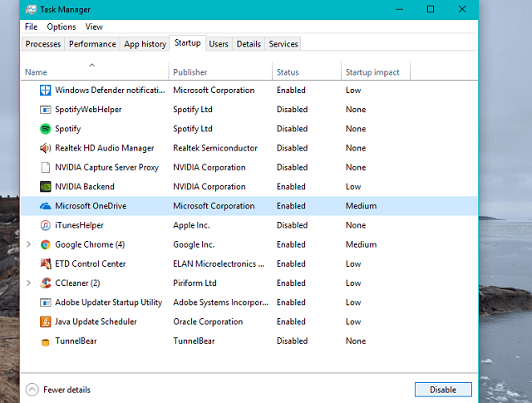
Task: Click the Java Update Scheduler icon
Action: (x=45, y=322)
